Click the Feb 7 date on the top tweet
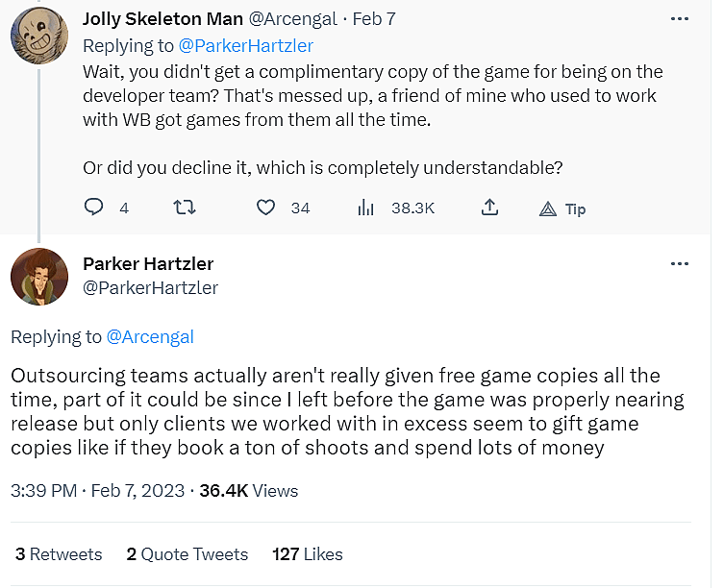The width and height of the screenshot is (724, 588). point(374,19)
